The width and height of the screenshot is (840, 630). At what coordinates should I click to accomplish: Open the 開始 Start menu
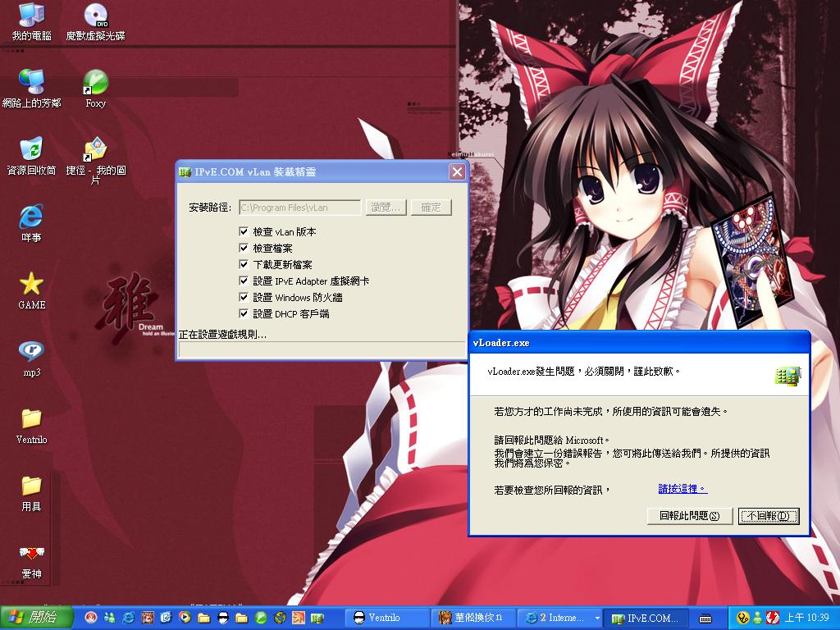click(x=36, y=618)
